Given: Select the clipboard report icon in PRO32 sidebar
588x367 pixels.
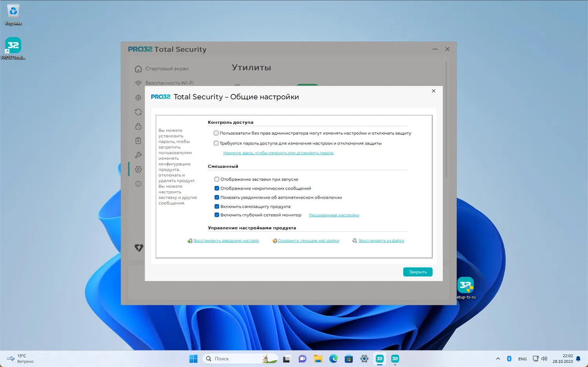Looking at the screenshot, I should (x=138, y=141).
